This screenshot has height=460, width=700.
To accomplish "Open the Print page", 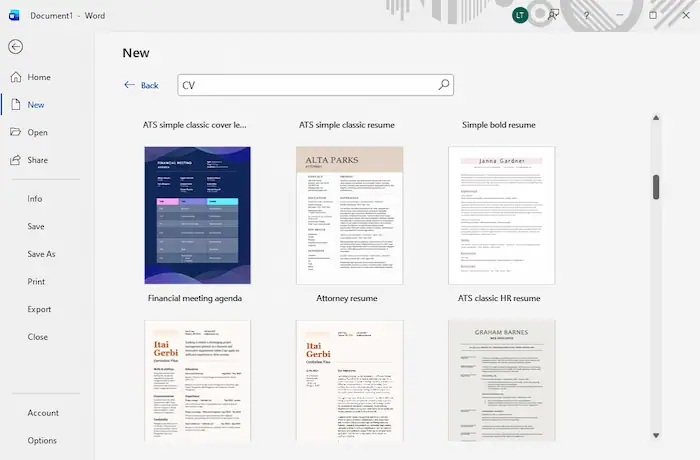I will click(36, 281).
